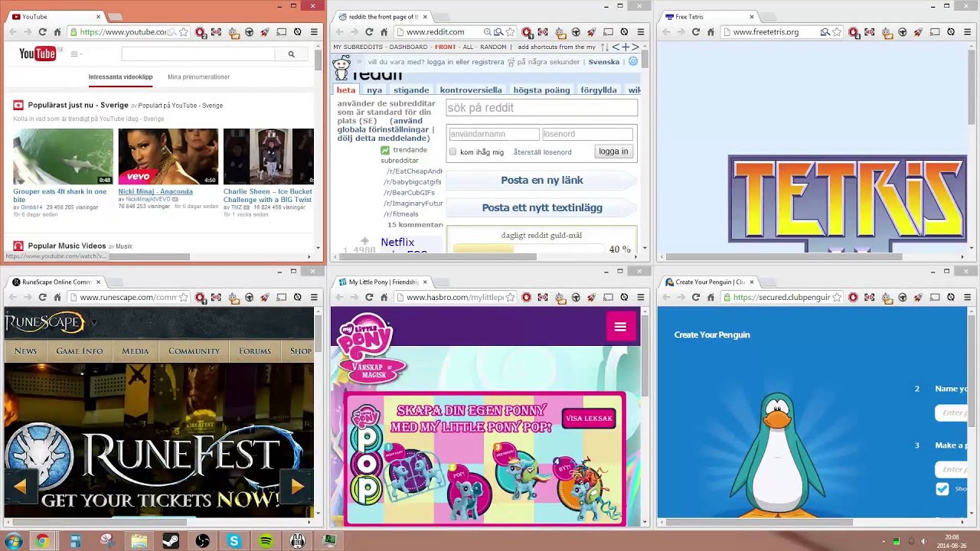
Task: Click the cast extension icon in YouTube window
Action: [281, 32]
